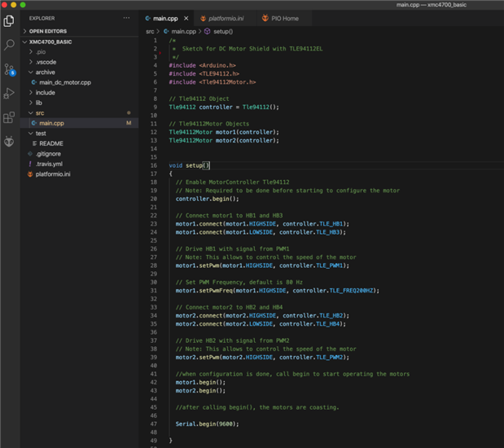Click the M git status on main.cpp
504x448 pixels.
[x=129, y=123]
